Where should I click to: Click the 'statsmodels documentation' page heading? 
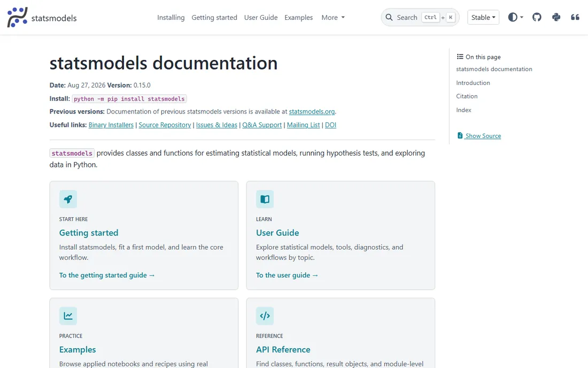coord(164,63)
